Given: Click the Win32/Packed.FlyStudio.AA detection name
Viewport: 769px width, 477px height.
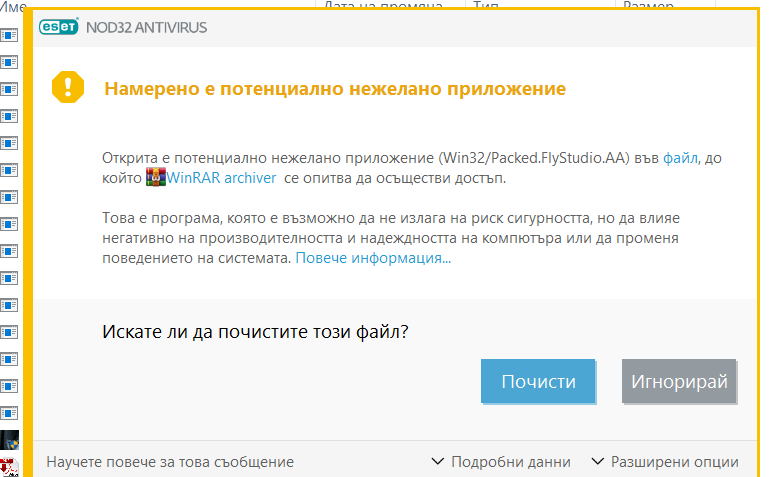Looking at the screenshot, I should click(534, 158).
